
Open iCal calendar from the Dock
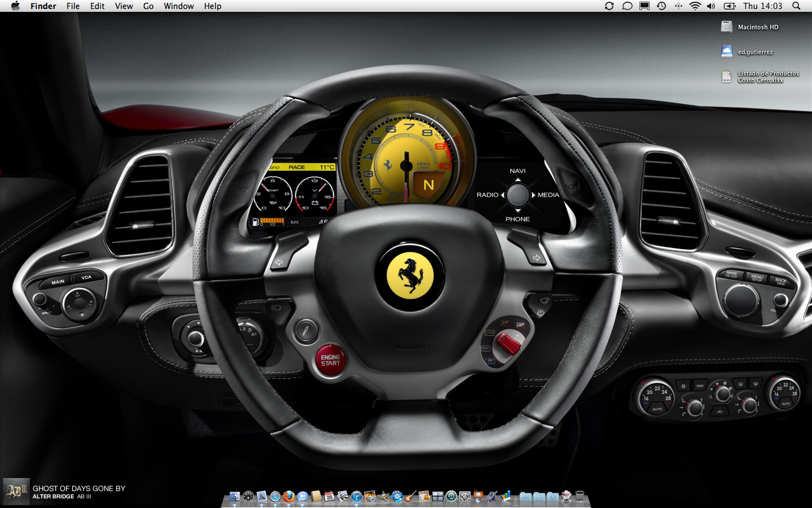pos(329,496)
